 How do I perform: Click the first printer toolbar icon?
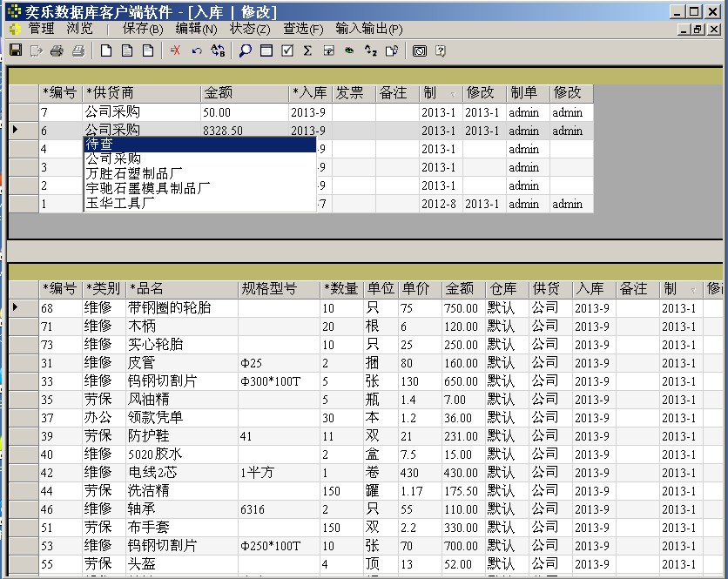[57, 50]
